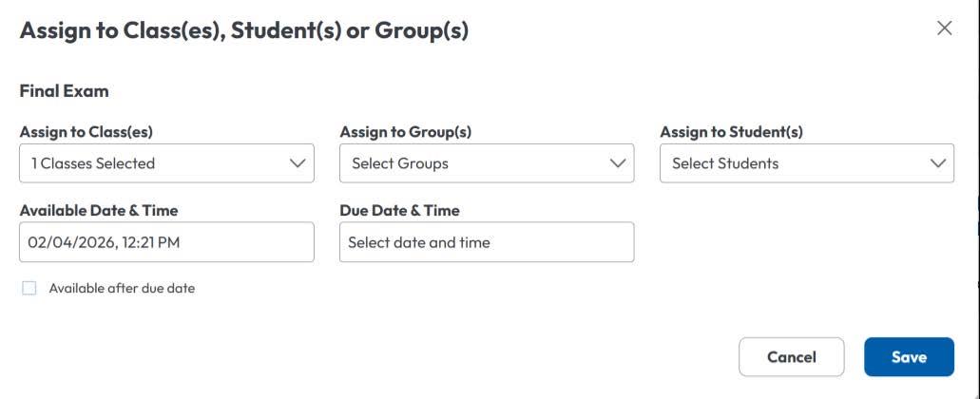This screenshot has height=399, width=980.
Task: Click the chevron arrow in Select Students
Action: (937, 163)
